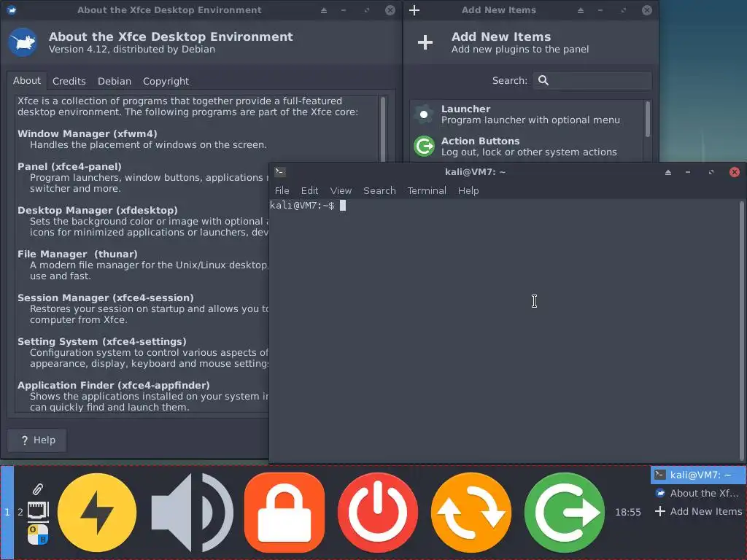The width and height of the screenshot is (747, 560).
Task: Click the ethernet network icon in panel
Action: point(38,511)
